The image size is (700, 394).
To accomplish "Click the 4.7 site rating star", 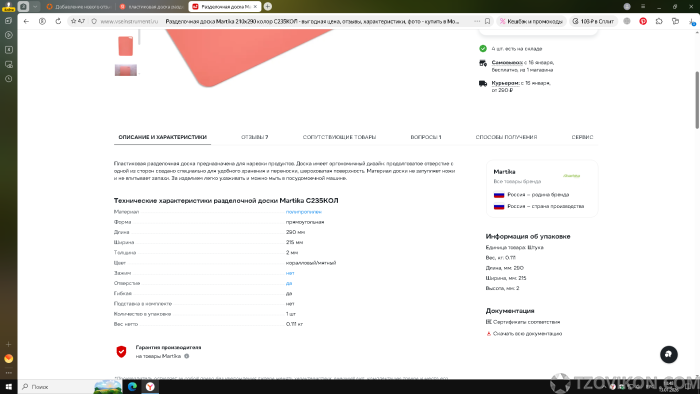I will click(78, 21).
